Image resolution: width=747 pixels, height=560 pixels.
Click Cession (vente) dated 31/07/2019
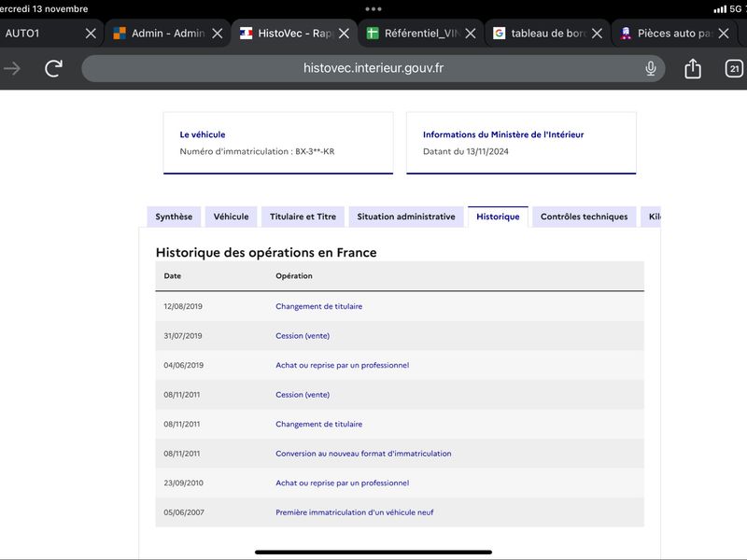click(x=303, y=336)
